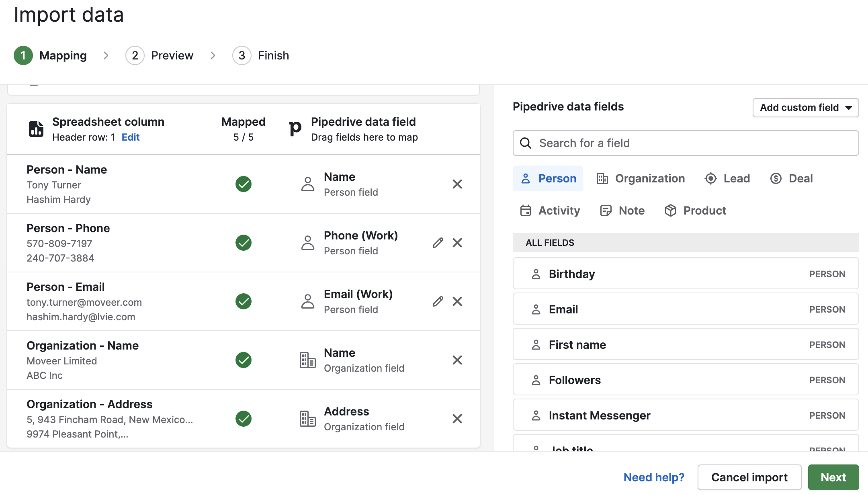
Task: Click the Pipedrive data fields heading
Action: [568, 106]
